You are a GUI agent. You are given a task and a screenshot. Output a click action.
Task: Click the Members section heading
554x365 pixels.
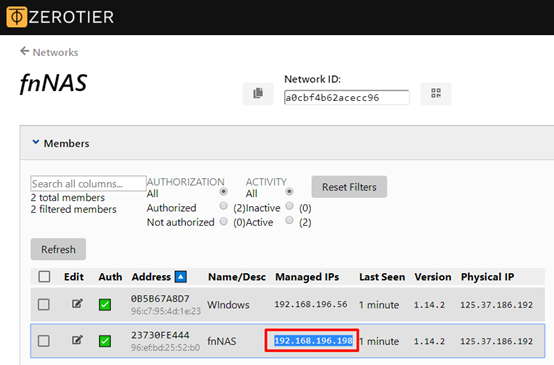click(x=66, y=143)
